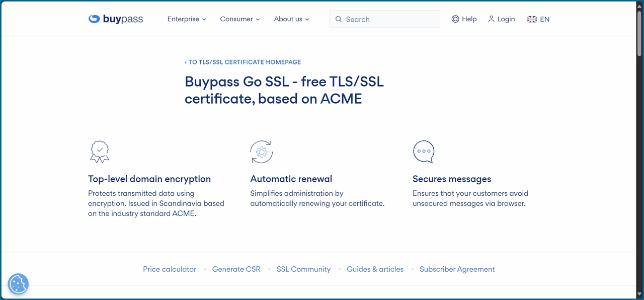This screenshot has width=644, height=300.
Task: Open Guides & articles
Action: tap(375, 269)
